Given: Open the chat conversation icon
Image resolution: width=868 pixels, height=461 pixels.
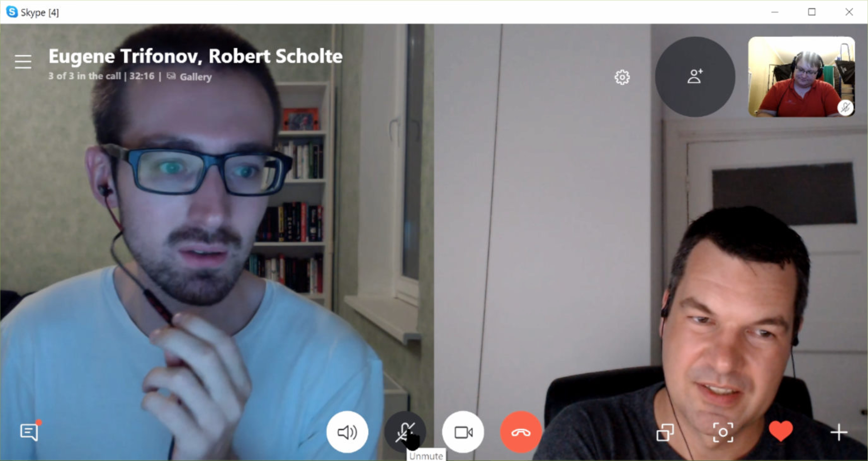Looking at the screenshot, I should tap(29, 432).
